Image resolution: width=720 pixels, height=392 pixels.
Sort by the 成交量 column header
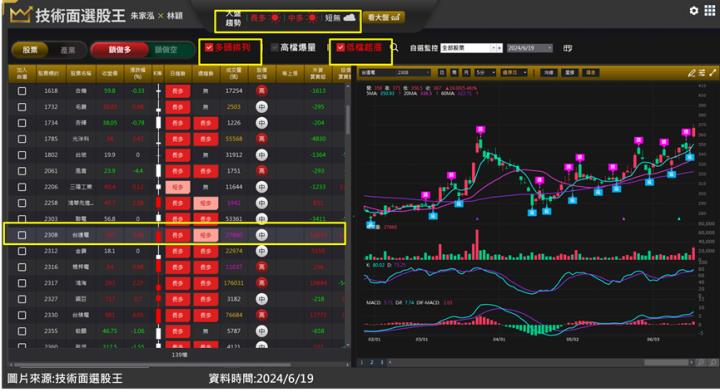click(x=233, y=74)
